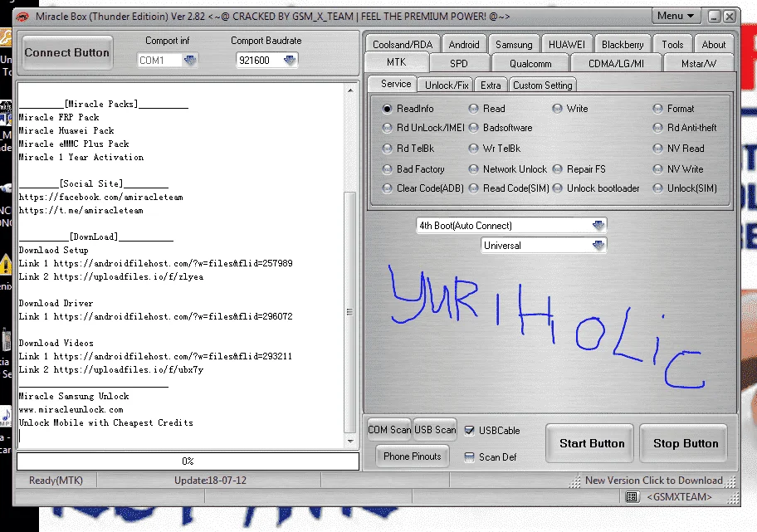Click the log scrollbar up arrow
This screenshot has height=532, width=757.
[x=350, y=90]
